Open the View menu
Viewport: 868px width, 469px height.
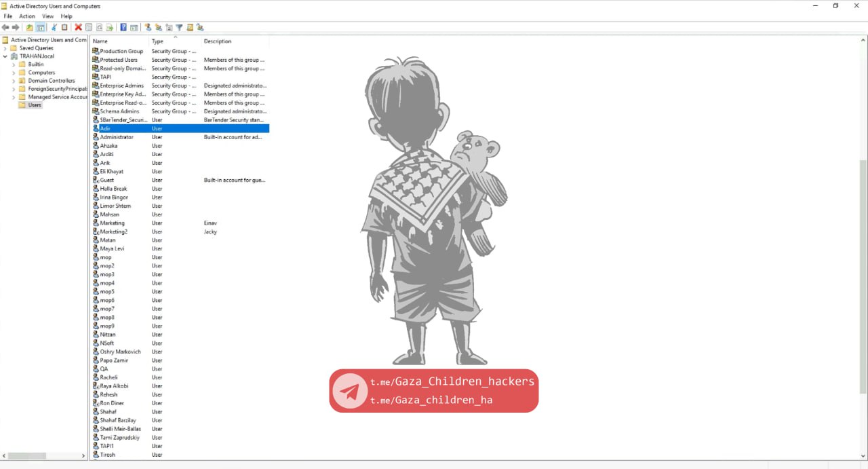pyautogui.click(x=47, y=16)
